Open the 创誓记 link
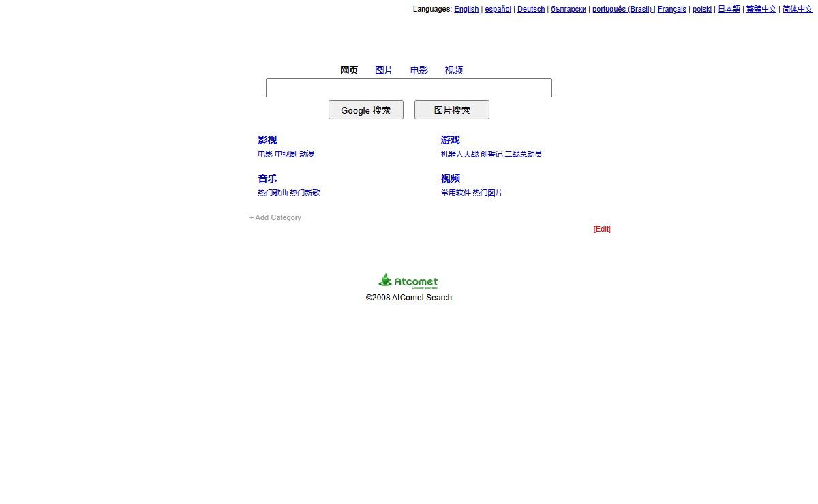Image resolution: width=818 pixels, height=504 pixels. point(491,154)
